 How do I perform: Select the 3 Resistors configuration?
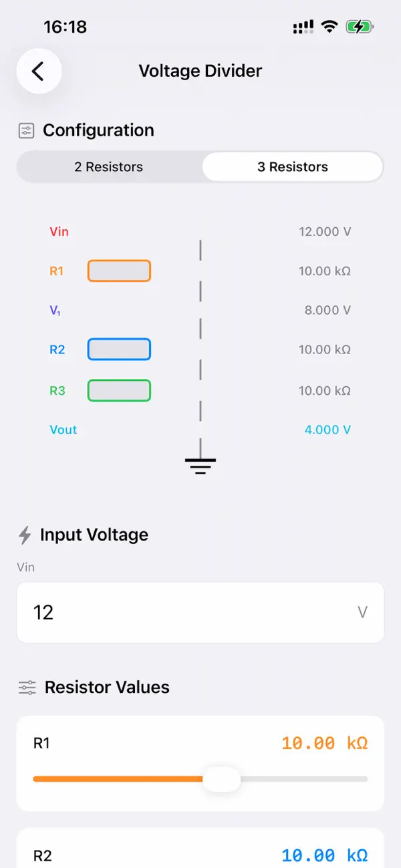(292, 166)
